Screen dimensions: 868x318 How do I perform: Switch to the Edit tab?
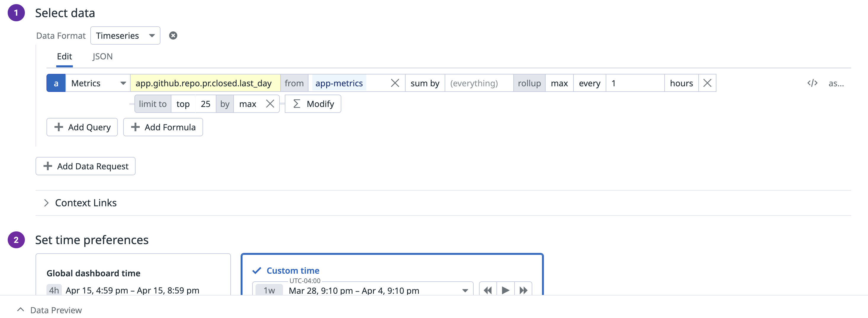64,56
